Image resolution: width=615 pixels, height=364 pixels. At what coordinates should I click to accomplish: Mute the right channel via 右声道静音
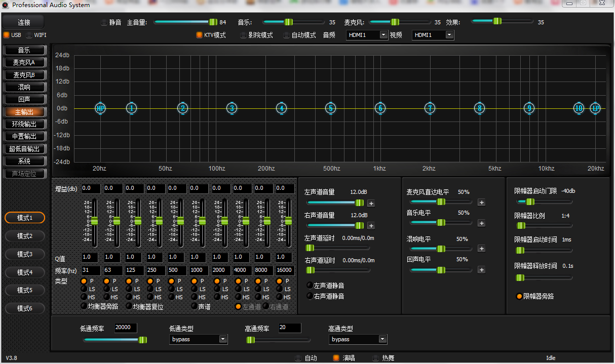click(x=310, y=296)
